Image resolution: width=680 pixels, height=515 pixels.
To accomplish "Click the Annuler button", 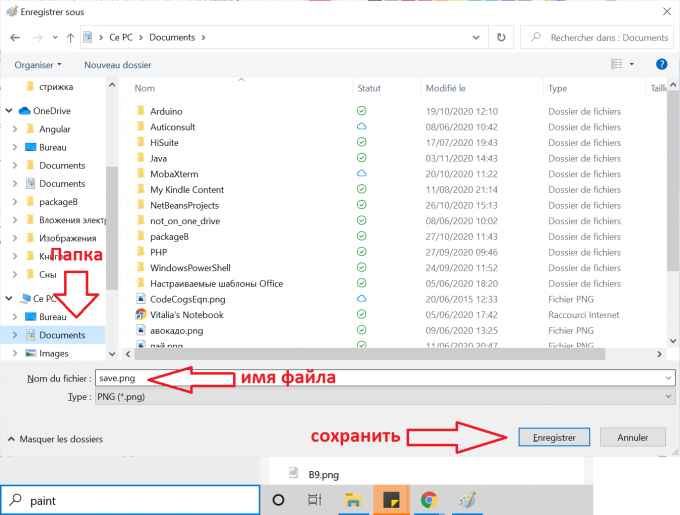I will point(632,437).
